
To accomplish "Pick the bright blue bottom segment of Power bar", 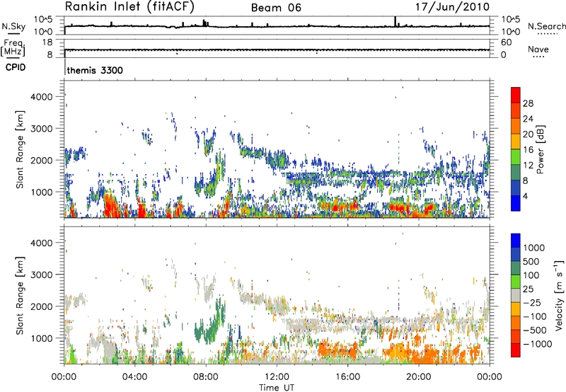I will pyautogui.click(x=516, y=203).
